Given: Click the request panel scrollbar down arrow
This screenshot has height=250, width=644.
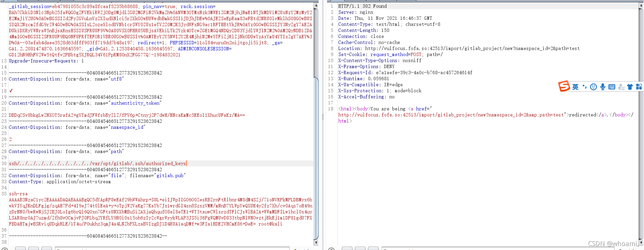Looking at the screenshot, I should coord(316,242).
